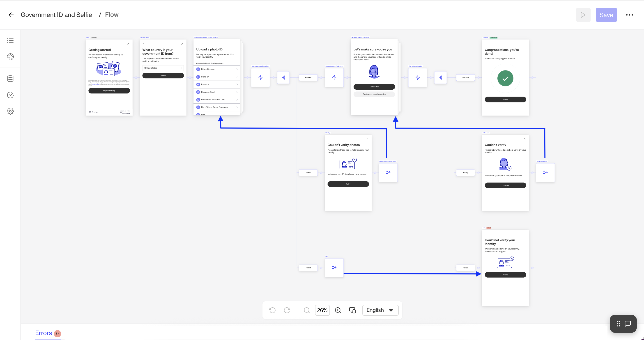Zoom in the flow canvas
The image size is (644, 340).
[338, 310]
